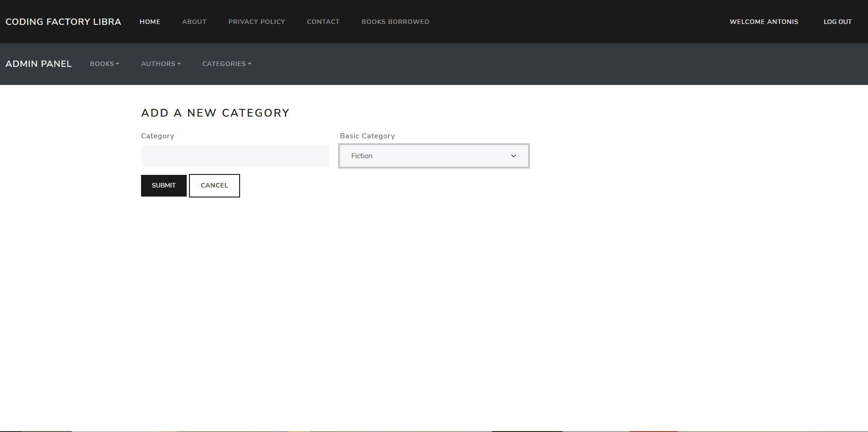Click the Basic Category field label
The width and height of the screenshot is (868, 432).
[367, 136]
